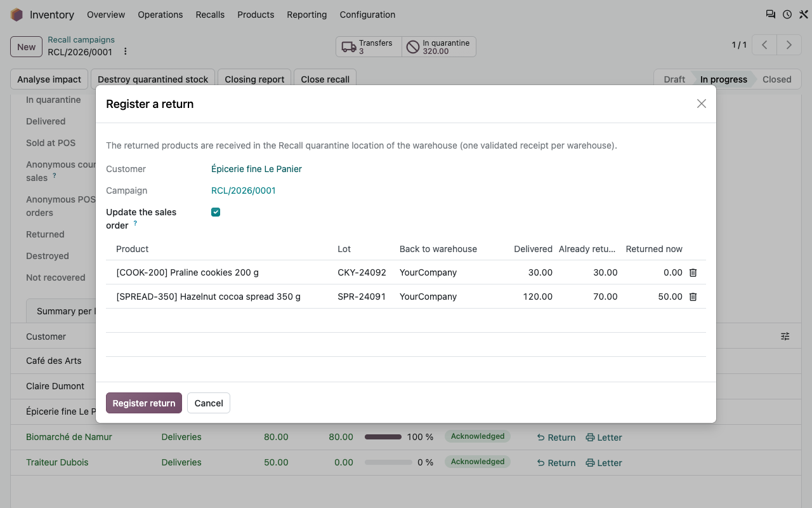
Task: Open the Configuration menu
Action: (x=367, y=15)
